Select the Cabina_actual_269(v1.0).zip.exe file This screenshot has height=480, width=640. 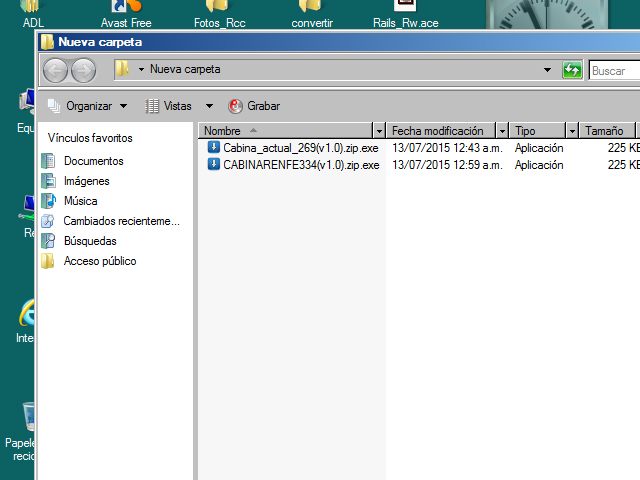300,148
